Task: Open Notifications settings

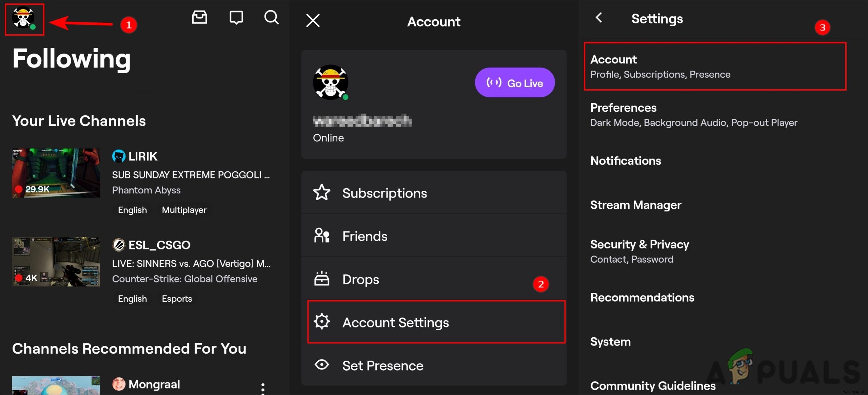Action: tap(625, 161)
